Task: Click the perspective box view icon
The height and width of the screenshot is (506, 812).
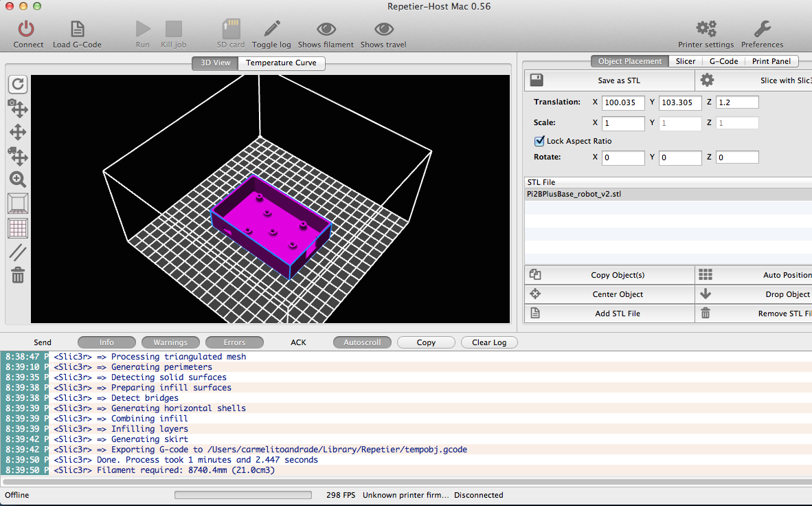Action: (x=18, y=203)
